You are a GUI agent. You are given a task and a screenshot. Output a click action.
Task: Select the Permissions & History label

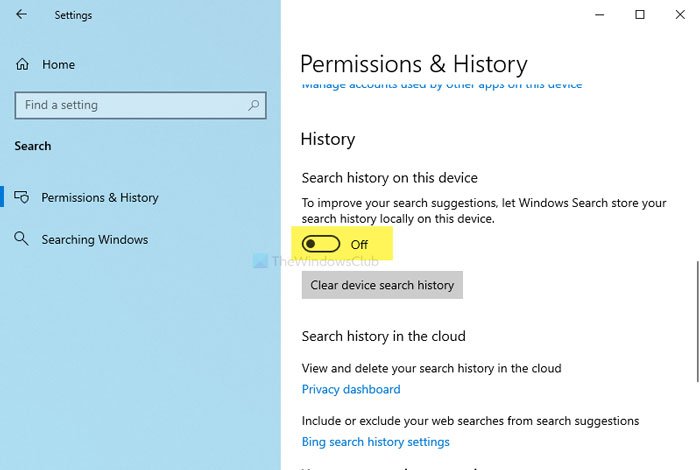pyautogui.click(x=100, y=198)
